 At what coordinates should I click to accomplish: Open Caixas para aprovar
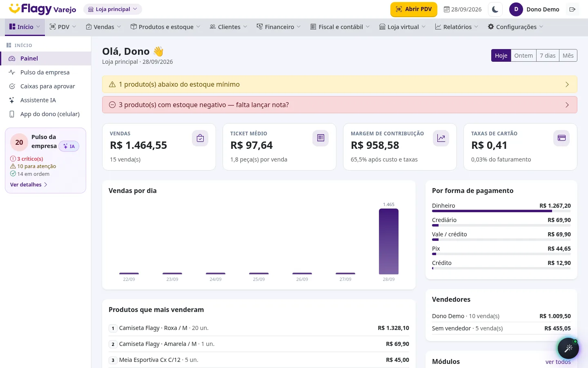pos(46,86)
